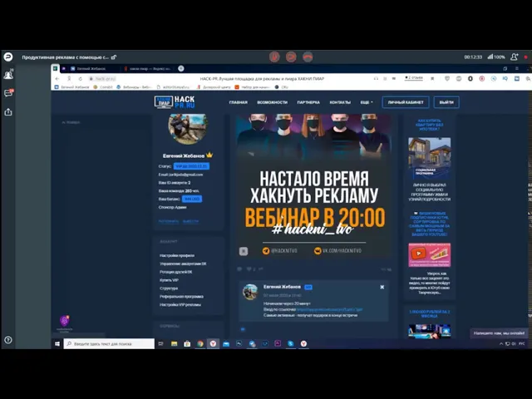Switch to the хакни пиар Яндекс browser tab
This screenshot has height=399, width=532.
click(x=150, y=68)
